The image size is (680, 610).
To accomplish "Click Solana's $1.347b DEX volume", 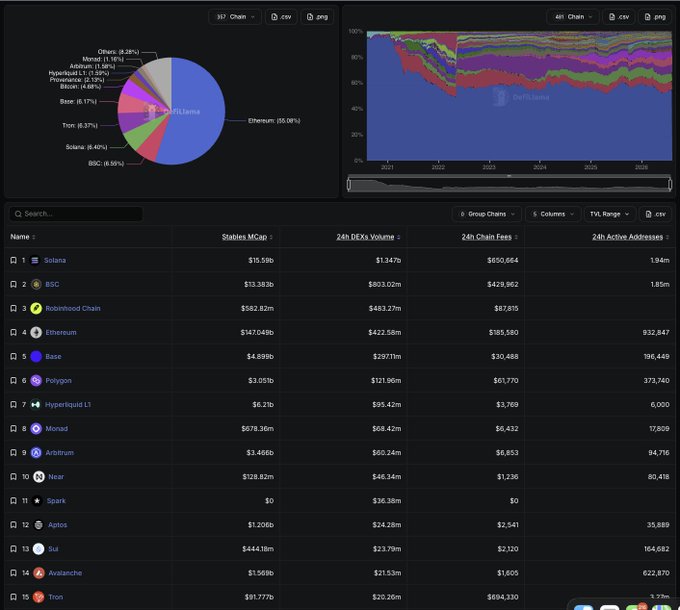I will pos(388,260).
